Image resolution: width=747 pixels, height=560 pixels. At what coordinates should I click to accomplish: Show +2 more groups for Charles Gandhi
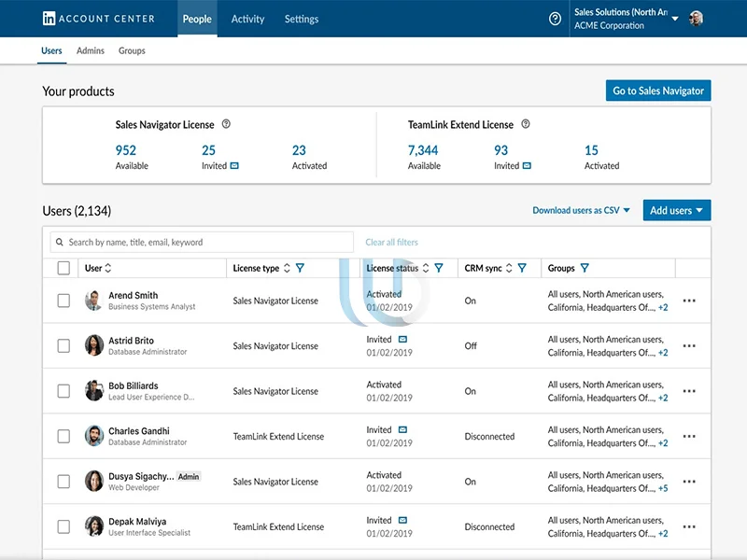[x=663, y=443]
